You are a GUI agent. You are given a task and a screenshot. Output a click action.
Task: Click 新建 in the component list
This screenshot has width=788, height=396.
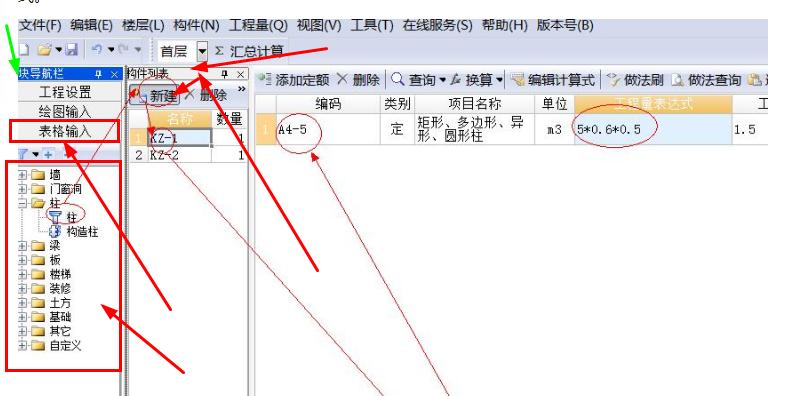(x=155, y=95)
